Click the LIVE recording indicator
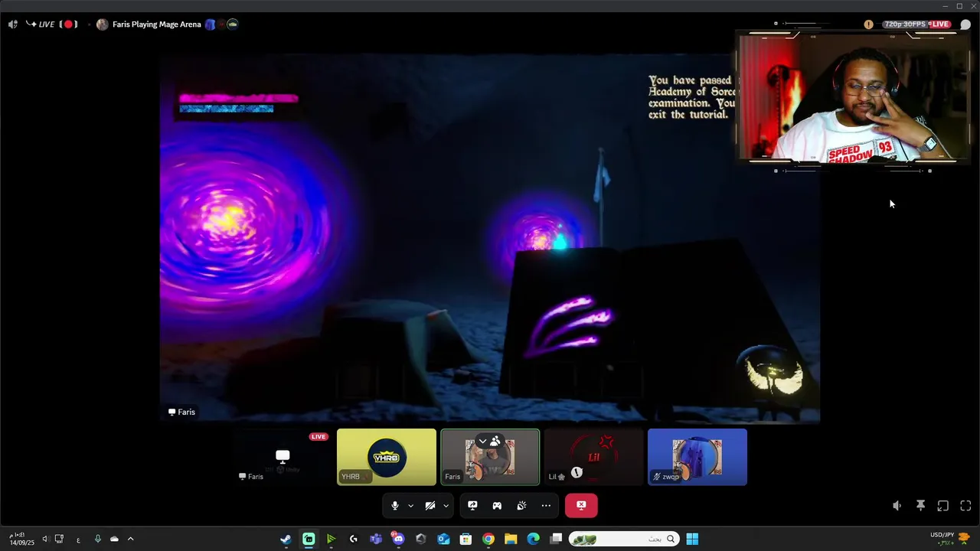Screen dimensions: 980x551 [x=52, y=24]
